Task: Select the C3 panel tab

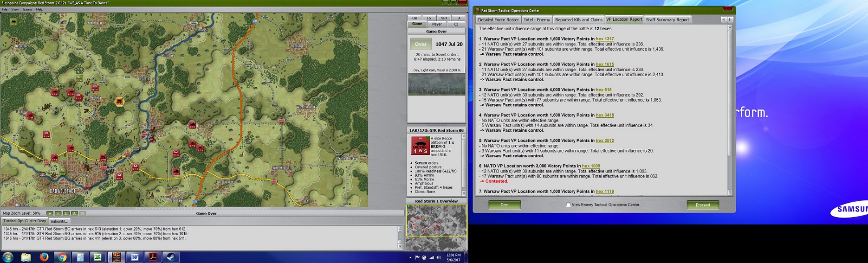Action: tap(456, 24)
